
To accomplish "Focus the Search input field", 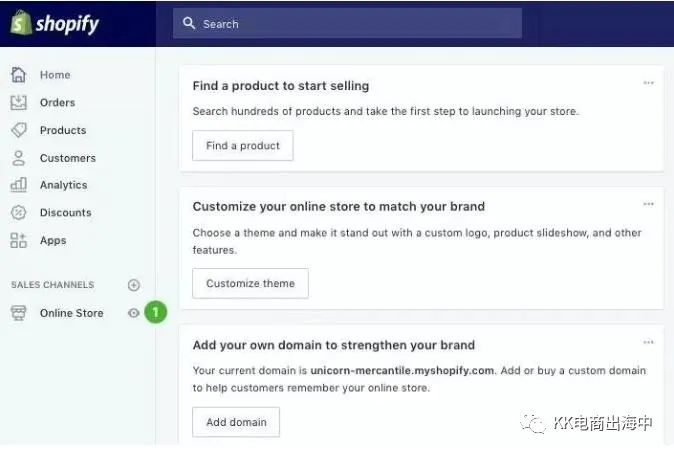I will (x=347, y=23).
